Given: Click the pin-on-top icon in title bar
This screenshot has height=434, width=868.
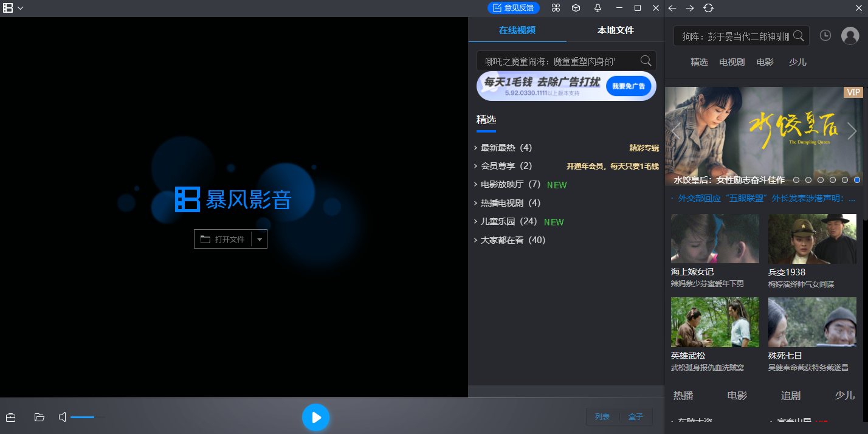Looking at the screenshot, I should pos(598,8).
